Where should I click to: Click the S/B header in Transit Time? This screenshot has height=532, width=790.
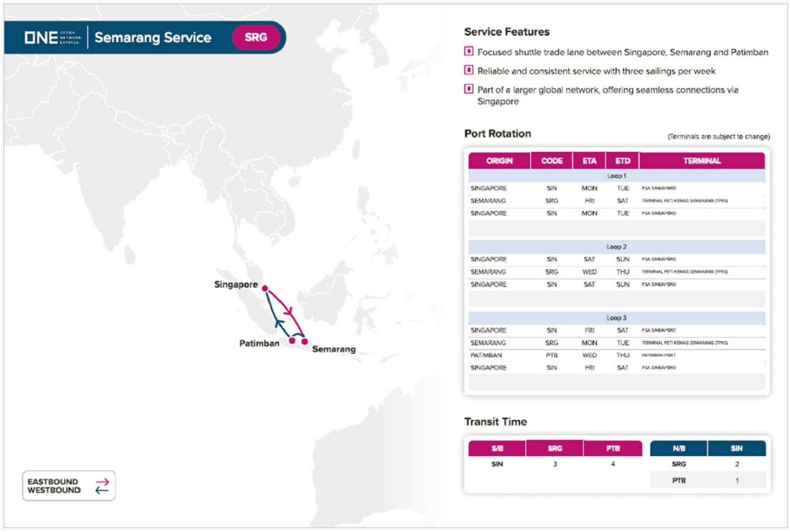tap(496, 449)
